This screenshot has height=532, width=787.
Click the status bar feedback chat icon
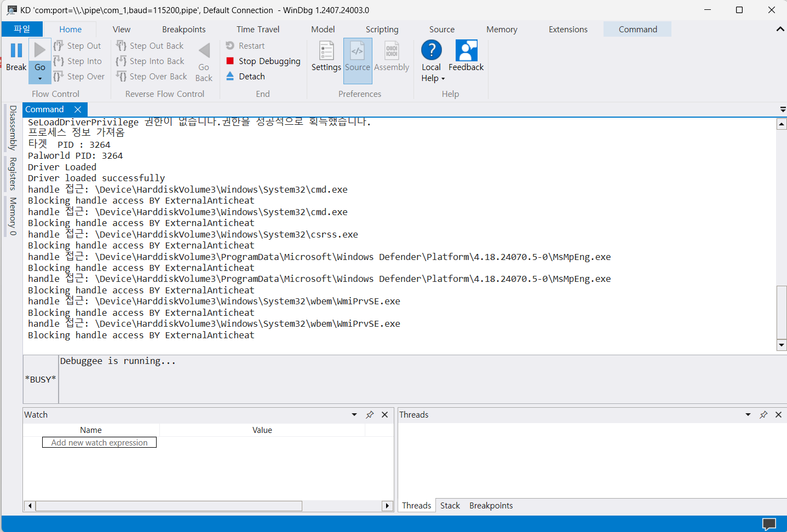point(769,524)
